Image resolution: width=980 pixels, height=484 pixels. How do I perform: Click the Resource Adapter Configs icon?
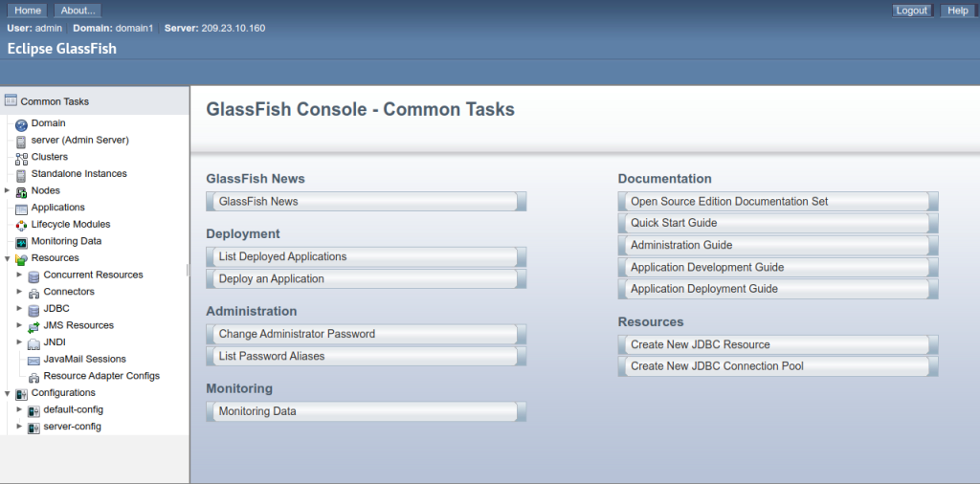point(33,377)
